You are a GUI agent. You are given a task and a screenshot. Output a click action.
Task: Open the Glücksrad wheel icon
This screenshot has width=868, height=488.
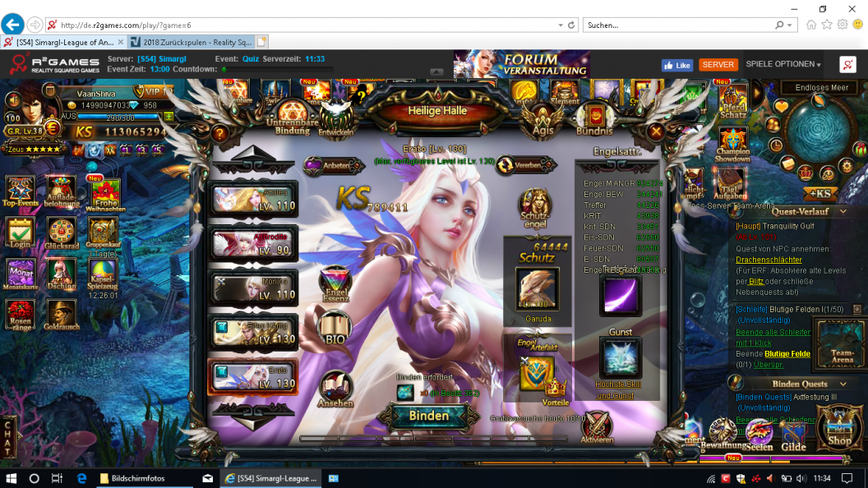pos(61,231)
